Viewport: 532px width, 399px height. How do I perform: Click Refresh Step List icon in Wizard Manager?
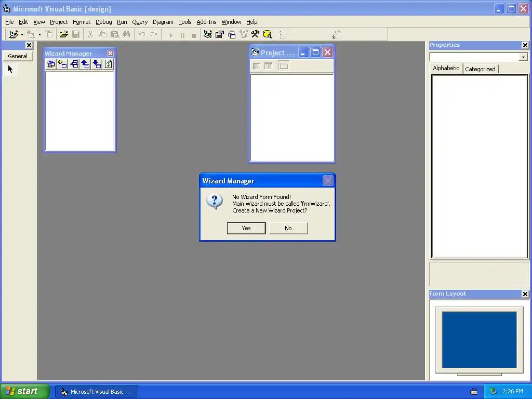coord(108,64)
